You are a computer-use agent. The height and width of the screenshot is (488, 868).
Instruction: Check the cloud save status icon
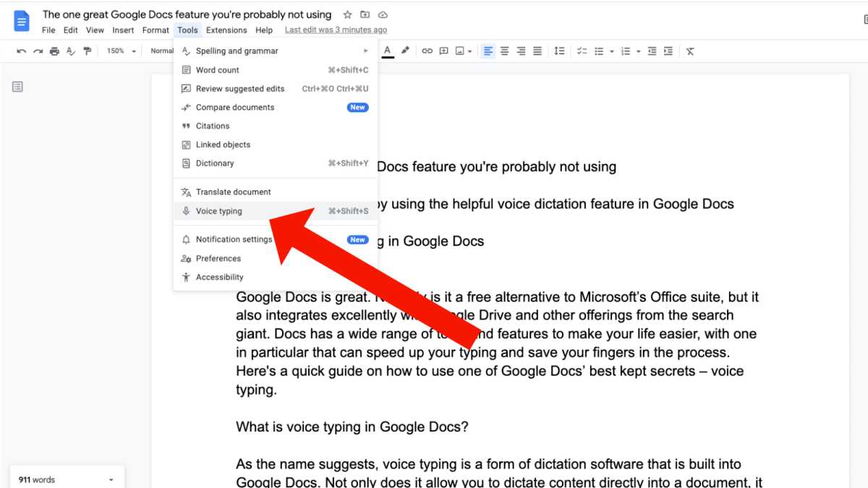click(383, 14)
